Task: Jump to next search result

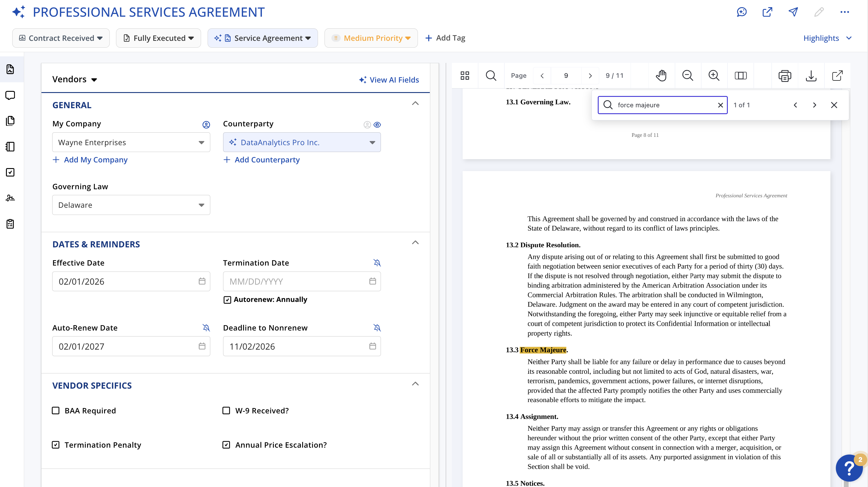Action: click(x=814, y=105)
